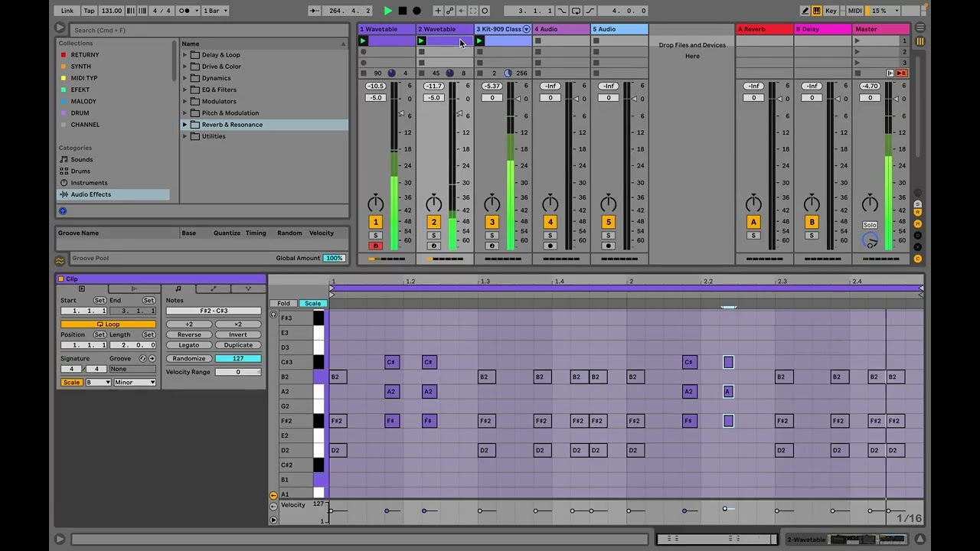Adjust the Master pan knob

[870, 203]
